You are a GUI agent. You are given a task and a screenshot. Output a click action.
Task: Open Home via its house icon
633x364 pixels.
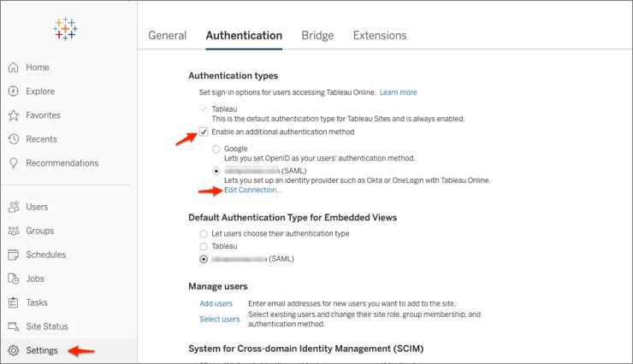(x=14, y=68)
